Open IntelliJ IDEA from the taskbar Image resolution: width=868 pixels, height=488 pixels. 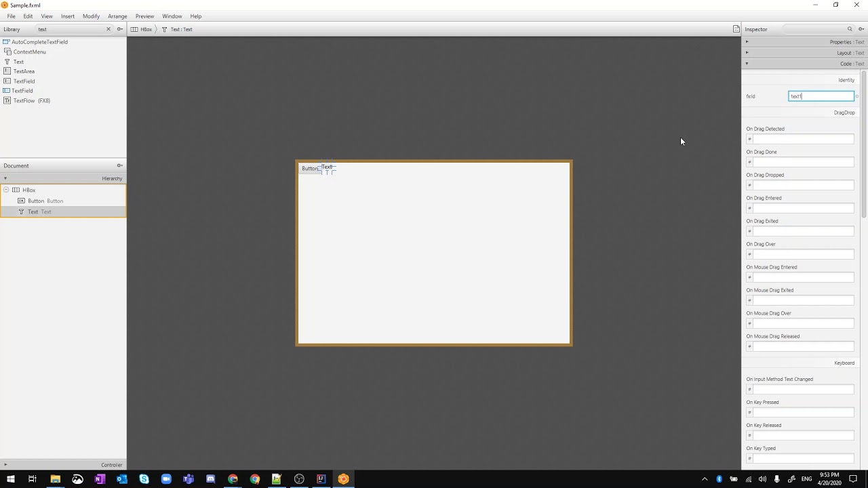coord(321,479)
